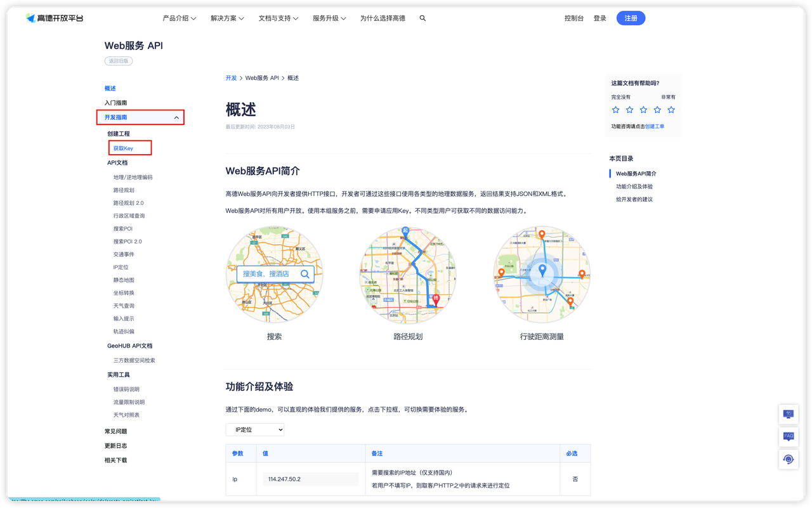Click the 开发 breadcrumb link
Image resolution: width=812 pixels, height=508 pixels.
(231, 78)
